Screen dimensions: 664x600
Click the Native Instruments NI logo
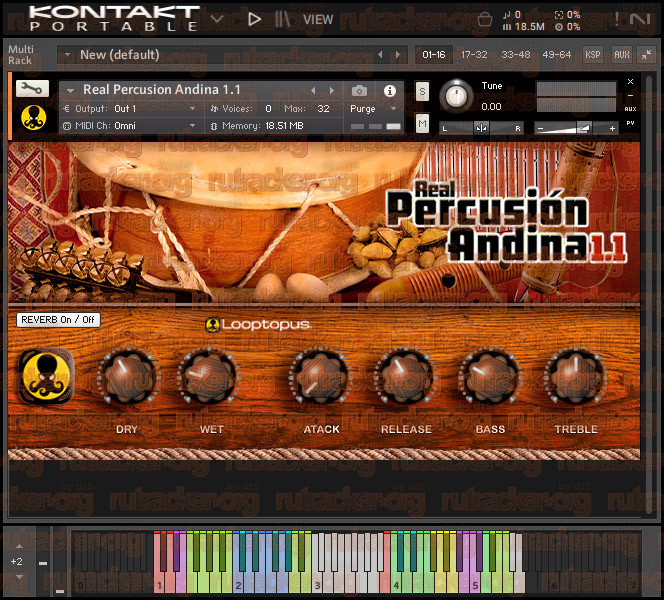[x=639, y=19]
